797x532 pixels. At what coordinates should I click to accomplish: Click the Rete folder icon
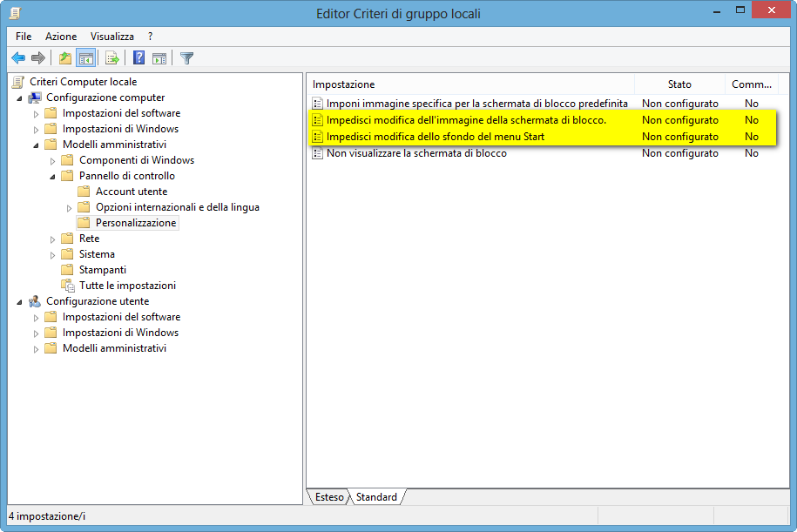pos(67,239)
